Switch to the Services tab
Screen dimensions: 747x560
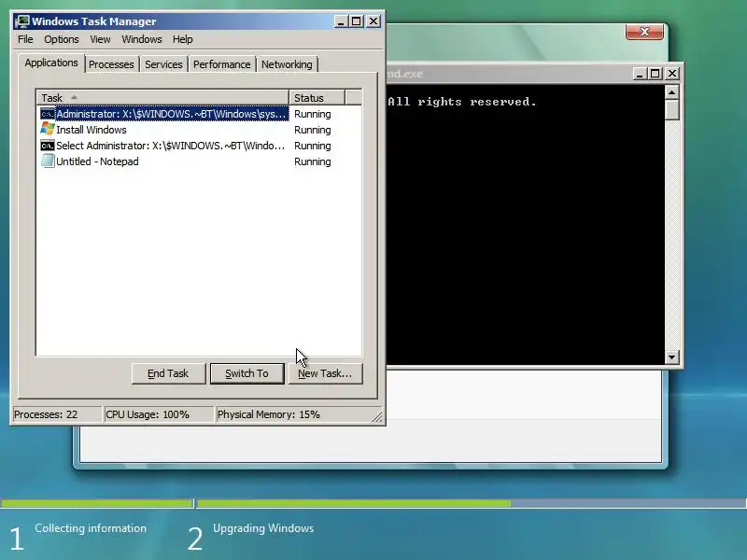click(163, 64)
